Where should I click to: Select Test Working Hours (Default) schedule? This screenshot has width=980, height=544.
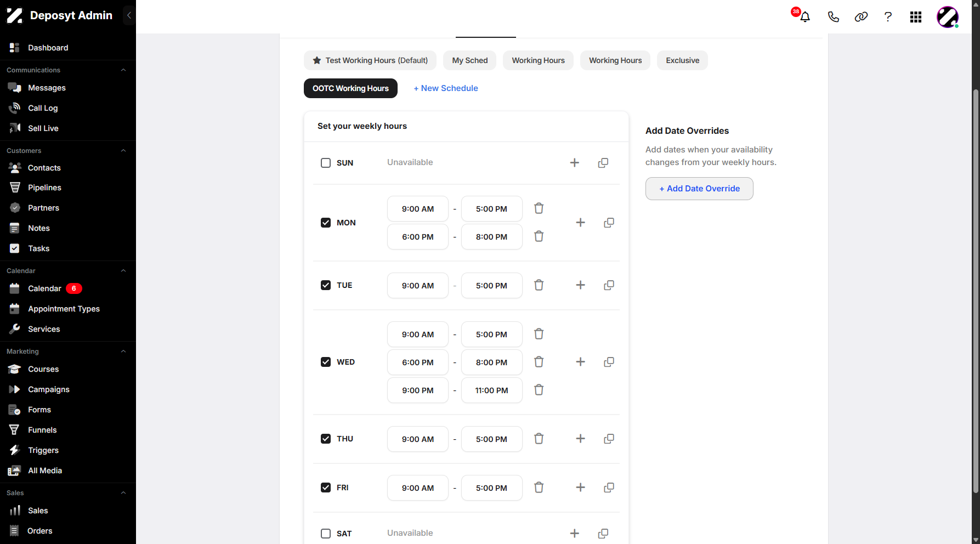pyautogui.click(x=370, y=60)
